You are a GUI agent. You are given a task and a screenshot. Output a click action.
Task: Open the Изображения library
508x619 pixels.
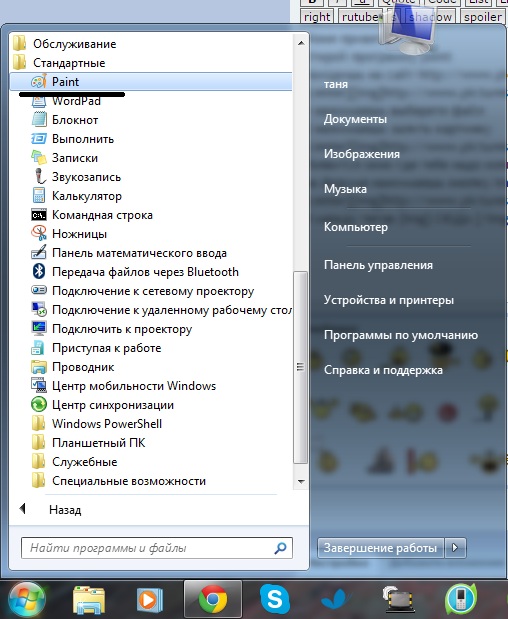pos(362,154)
